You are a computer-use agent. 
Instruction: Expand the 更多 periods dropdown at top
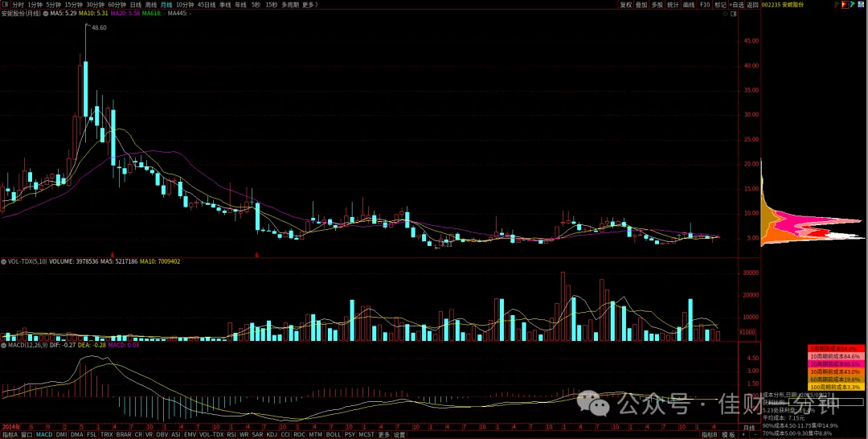[310, 5]
